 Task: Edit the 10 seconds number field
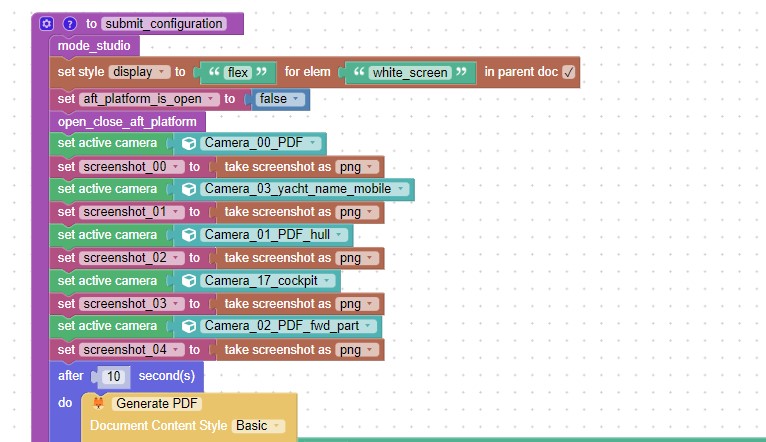[113, 377]
